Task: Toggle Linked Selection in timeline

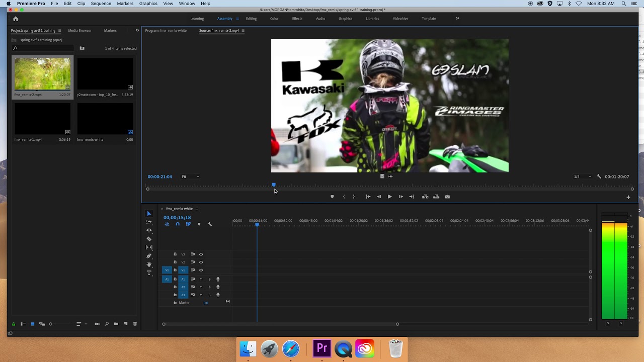Action: pyautogui.click(x=188, y=224)
